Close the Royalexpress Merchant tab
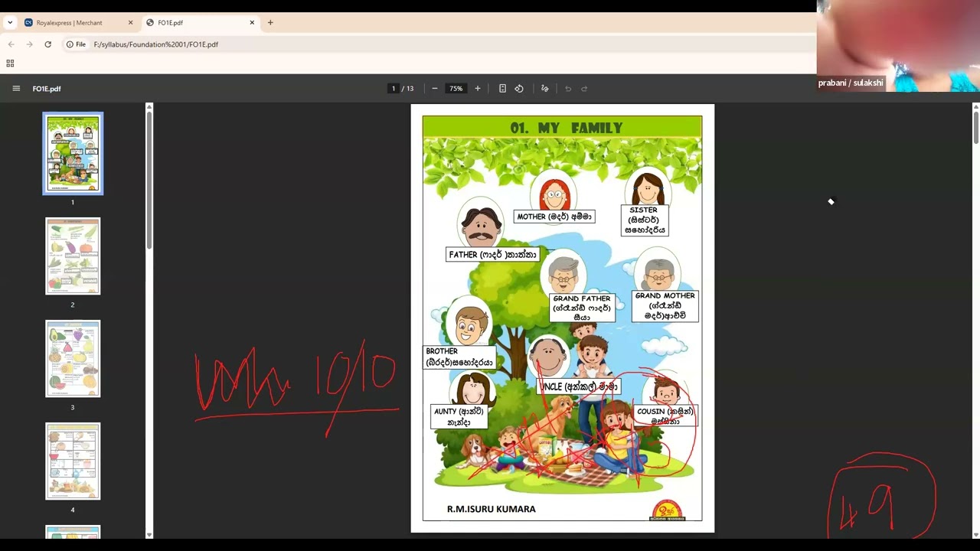Screen dimensions: 980x551 pyautogui.click(x=130, y=23)
